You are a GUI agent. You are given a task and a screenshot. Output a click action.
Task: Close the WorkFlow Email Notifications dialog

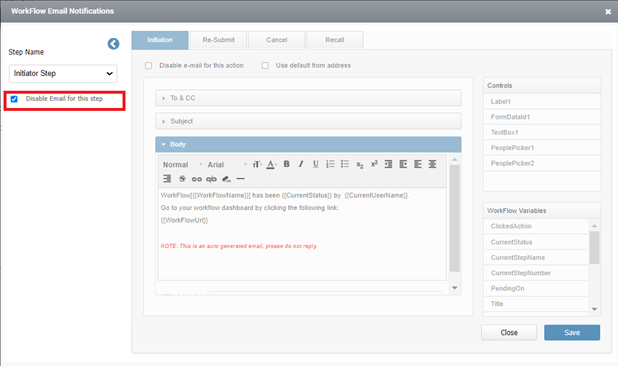(608, 12)
